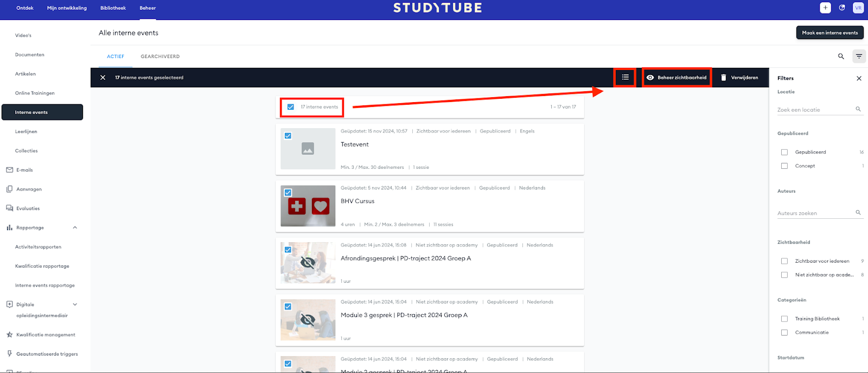Open search with the magnifier icon

(x=841, y=56)
